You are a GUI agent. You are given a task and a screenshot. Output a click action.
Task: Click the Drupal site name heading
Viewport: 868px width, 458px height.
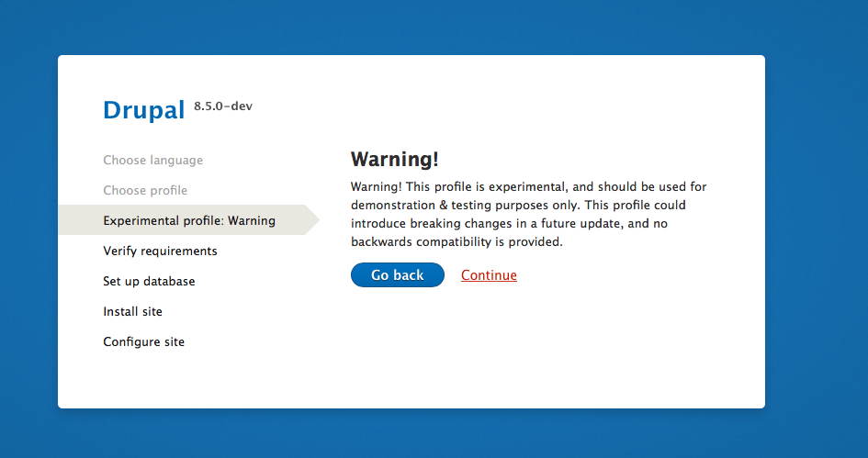[144, 110]
